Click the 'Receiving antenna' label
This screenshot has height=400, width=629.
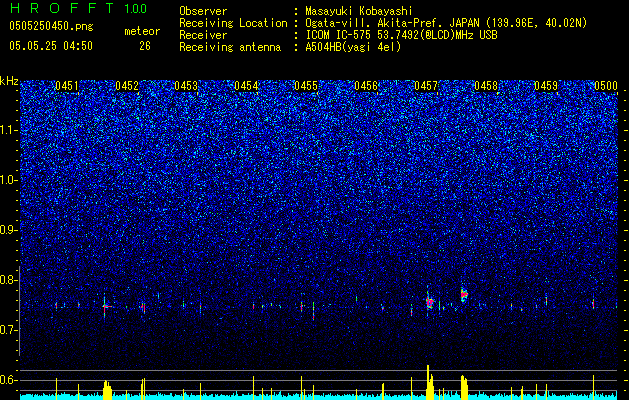(x=230, y=47)
